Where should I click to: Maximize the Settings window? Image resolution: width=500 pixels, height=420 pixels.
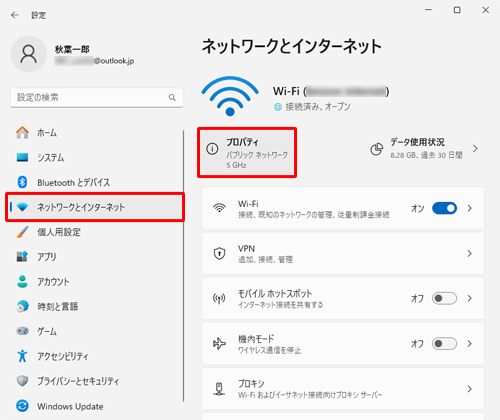tap(457, 10)
